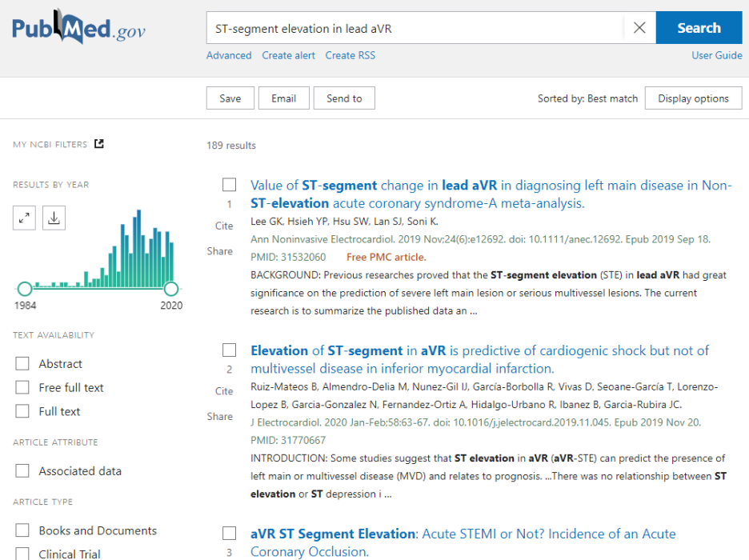
Task: Select the 2020 end year slider handle
Action: [x=171, y=289]
